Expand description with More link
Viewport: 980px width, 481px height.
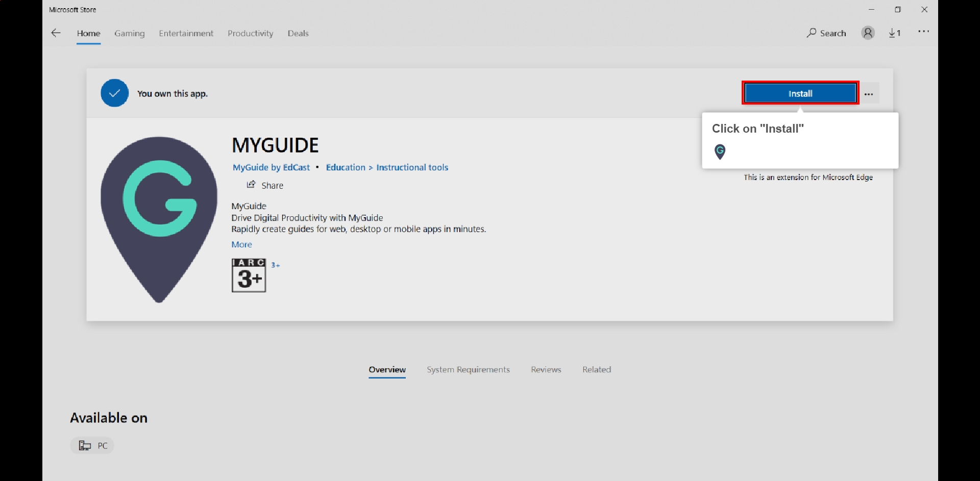coord(241,245)
